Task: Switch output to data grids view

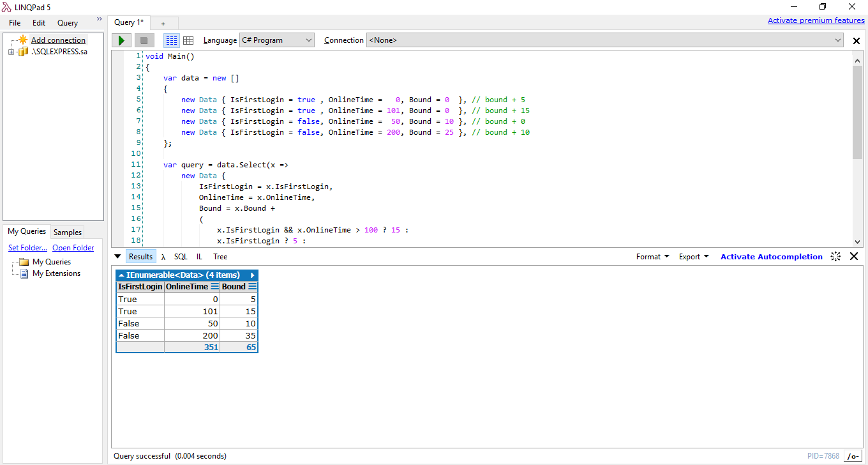Action: coord(188,40)
